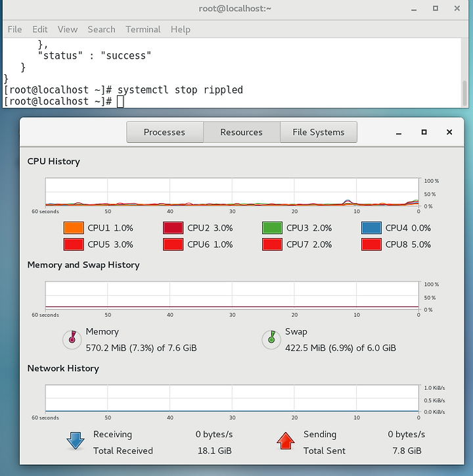
Task: Click the "status" : "success" output line
Action: 95,55
